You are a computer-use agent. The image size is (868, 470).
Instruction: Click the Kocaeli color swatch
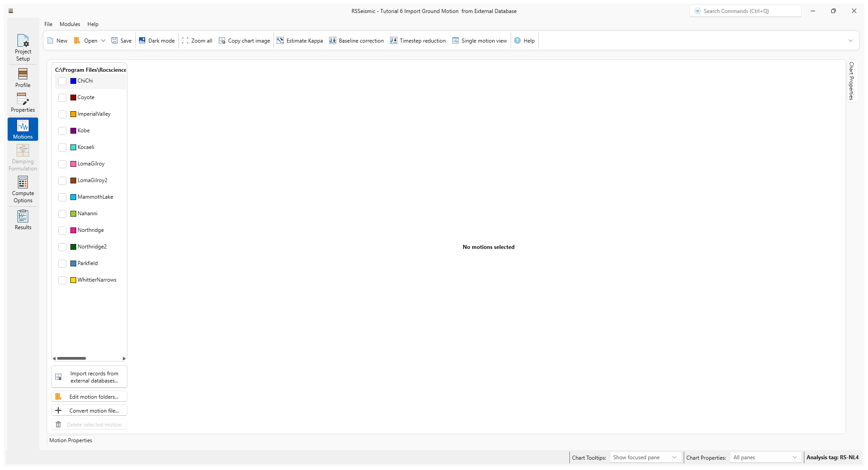coord(73,147)
